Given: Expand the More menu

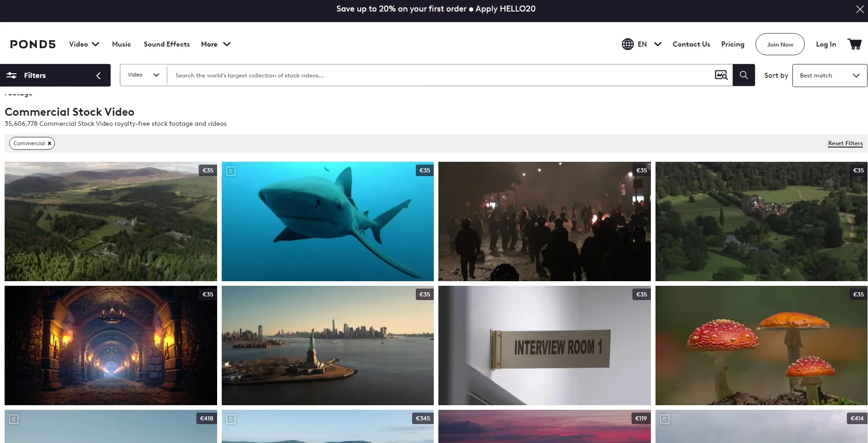Looking at the screenshot, I should coord(216,44).
